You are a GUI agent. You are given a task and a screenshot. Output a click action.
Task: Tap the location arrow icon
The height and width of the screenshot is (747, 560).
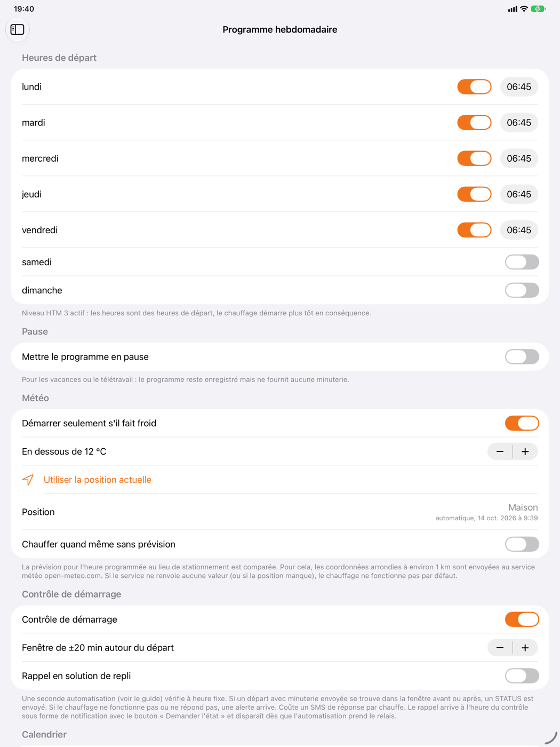(x=28, y=480)
